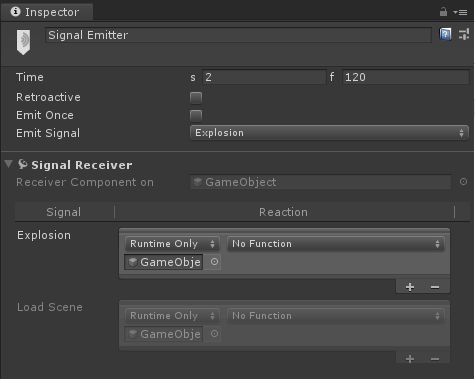Remove the Explosion reaction with minus button
The width and height of the screenshot is (475, 379).
(435, 287)
